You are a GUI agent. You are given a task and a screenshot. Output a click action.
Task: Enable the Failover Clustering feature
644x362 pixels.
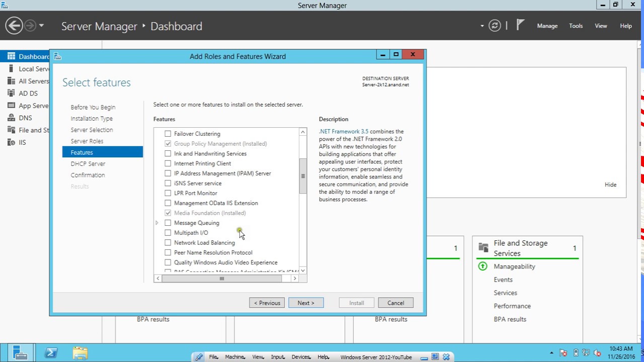click(168, 134)
